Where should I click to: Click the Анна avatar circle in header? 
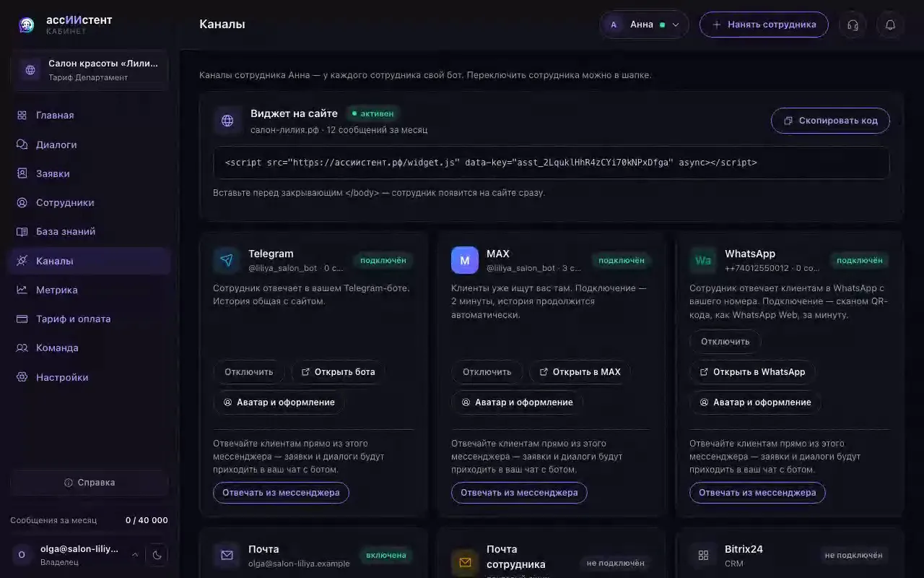(614, 25)
